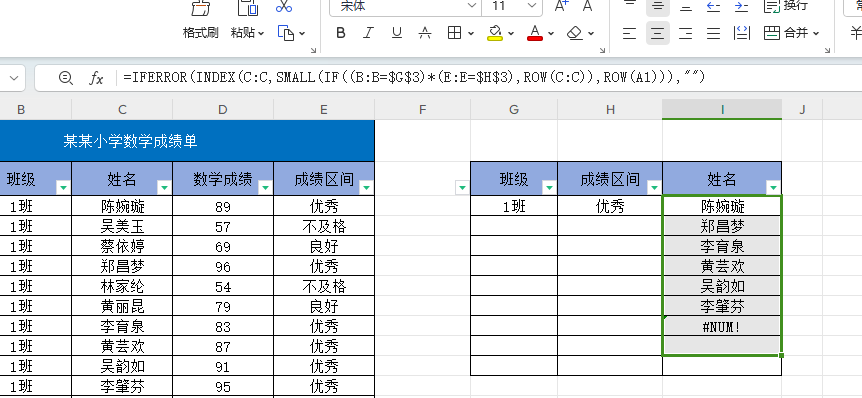This screenshot has height=398, width=862.
Task: Decrease indent with left arrow icon
Action: [714, 6]
